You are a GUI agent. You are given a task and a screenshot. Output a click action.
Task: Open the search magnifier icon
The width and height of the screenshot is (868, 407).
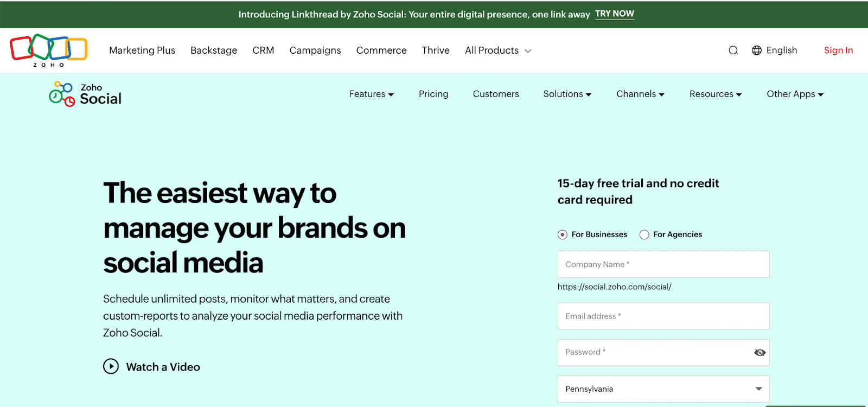[733, 50]
